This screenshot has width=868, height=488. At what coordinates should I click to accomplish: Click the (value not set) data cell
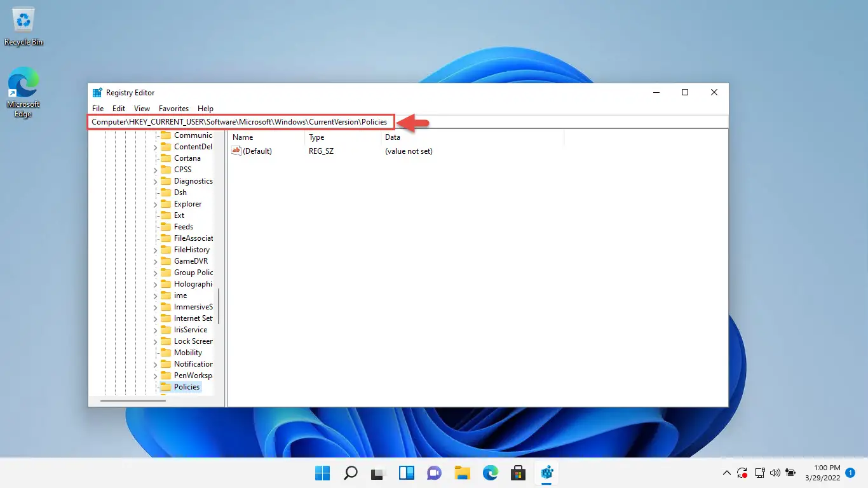coord(409,151)
